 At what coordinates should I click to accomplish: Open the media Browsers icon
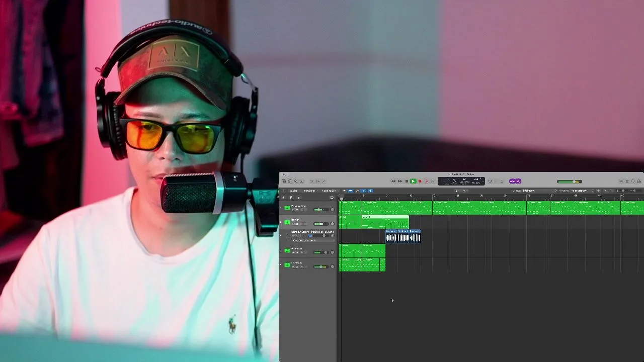point(639,181)
